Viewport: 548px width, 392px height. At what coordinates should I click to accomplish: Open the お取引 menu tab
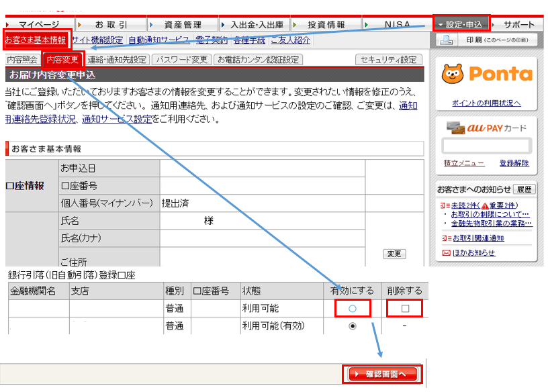pyautogui.click(x=111, y=24)
